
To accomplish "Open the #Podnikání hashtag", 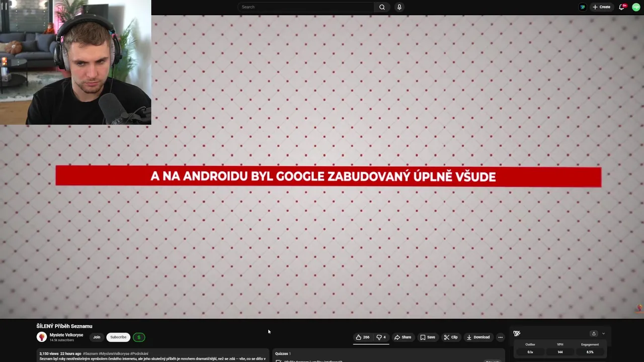I will [139, 353].
